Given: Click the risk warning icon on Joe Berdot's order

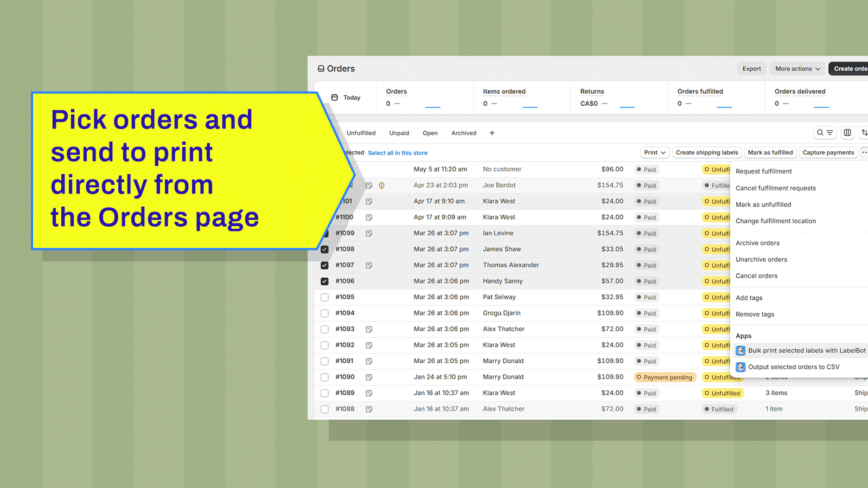Looking at the screenshot, I should 381,185.
